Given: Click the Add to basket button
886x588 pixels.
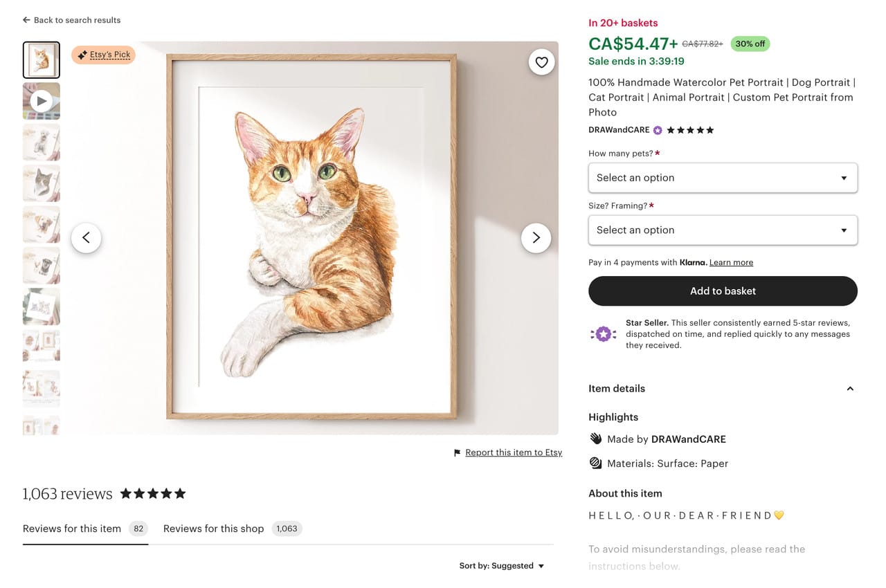Looking at the screenshot, I should pyautogui.click(x=723, y=291).
